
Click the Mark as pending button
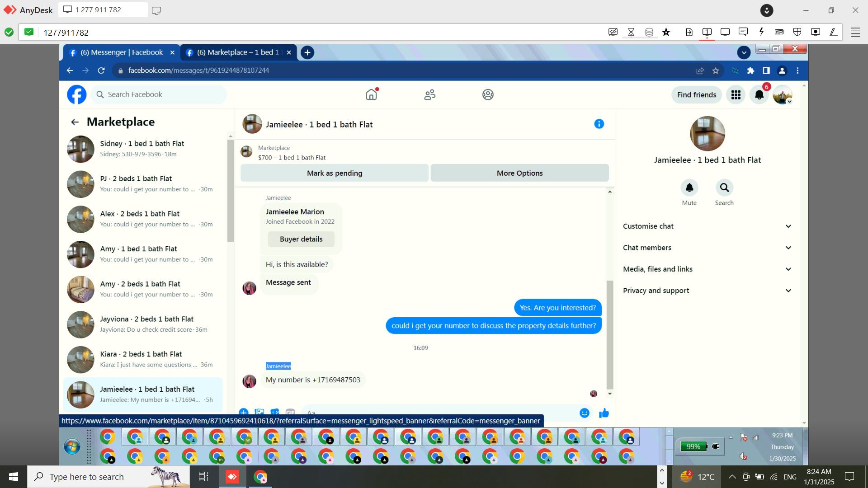coord(335,173)
